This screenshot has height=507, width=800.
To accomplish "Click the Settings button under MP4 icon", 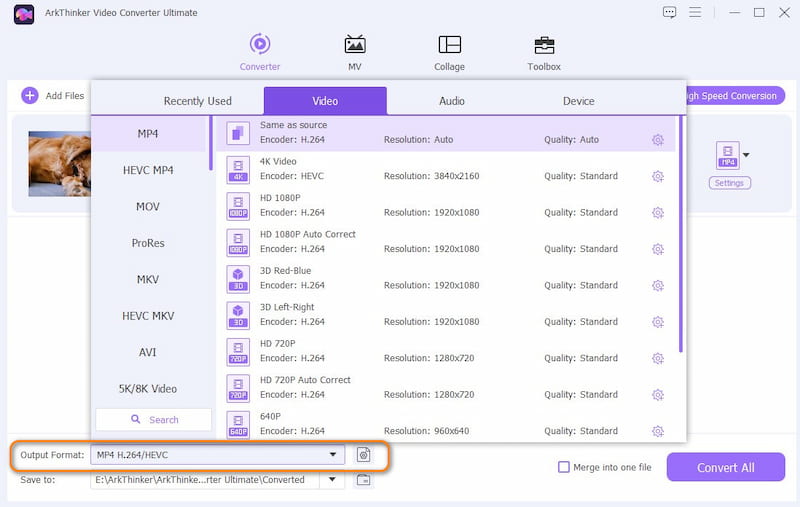I will (x=729, y=183).
